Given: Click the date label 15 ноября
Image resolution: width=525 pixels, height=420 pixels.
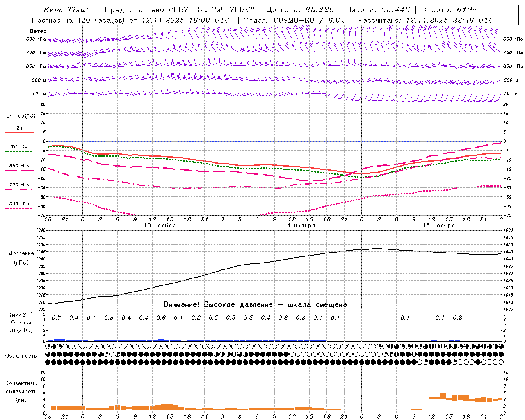Looking at the screenshot, I should [x=438, y=226].
